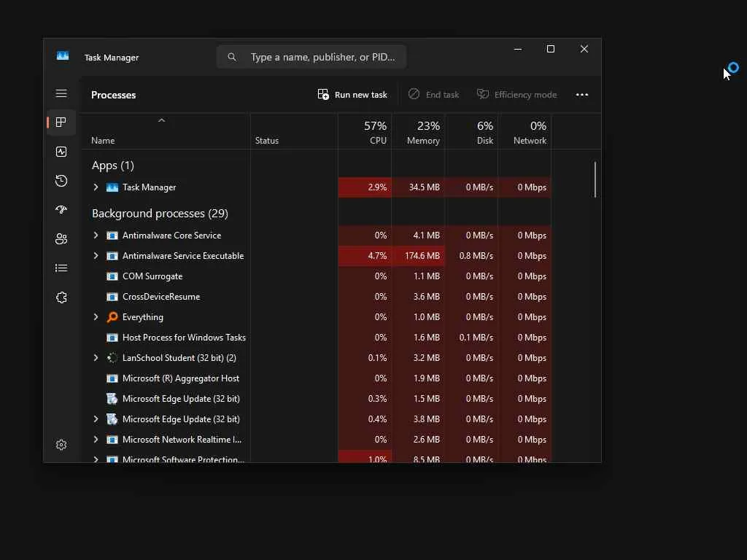Image resolution: width=747 pixels, height=560 pixels.
Task: Click the Efficiency mode button
Action: pos(517,95)
